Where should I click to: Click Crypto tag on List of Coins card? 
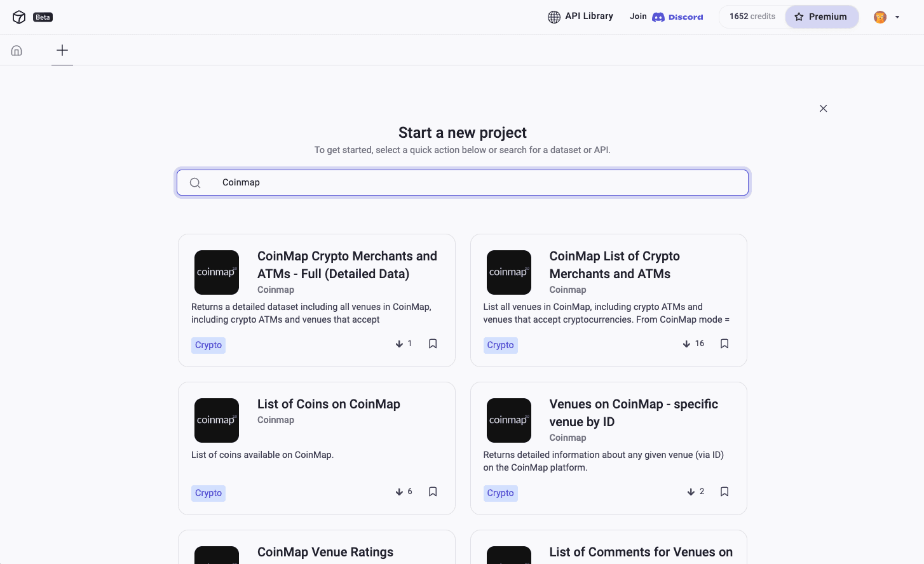click(208, 493)
